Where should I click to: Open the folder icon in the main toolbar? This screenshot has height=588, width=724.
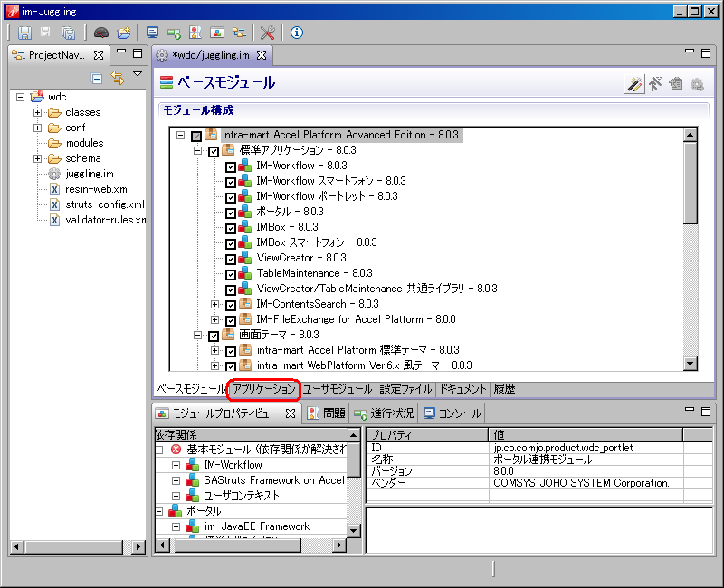(124, 33)
